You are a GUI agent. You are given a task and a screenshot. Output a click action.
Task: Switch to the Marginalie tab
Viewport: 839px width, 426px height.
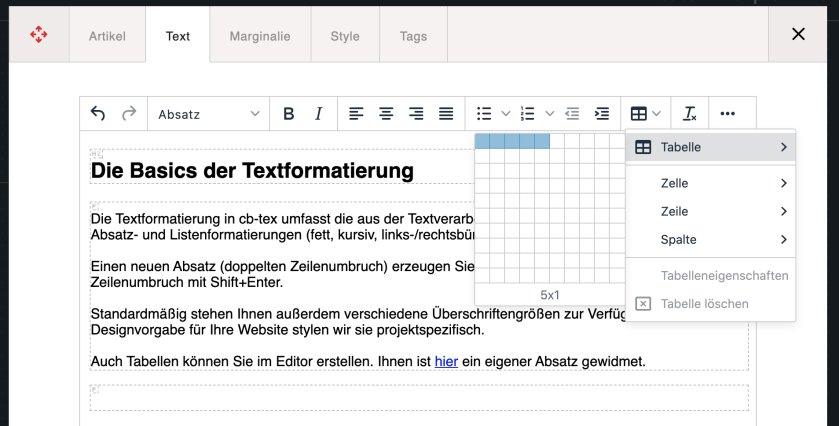pos(260,36)
